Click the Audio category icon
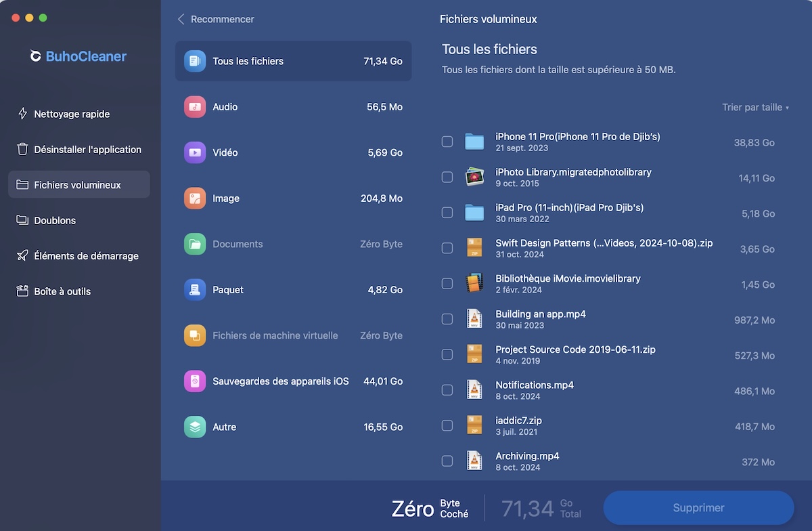Image resolution: width=812 pixels, height=531 pixels. (x=195, y=107)
